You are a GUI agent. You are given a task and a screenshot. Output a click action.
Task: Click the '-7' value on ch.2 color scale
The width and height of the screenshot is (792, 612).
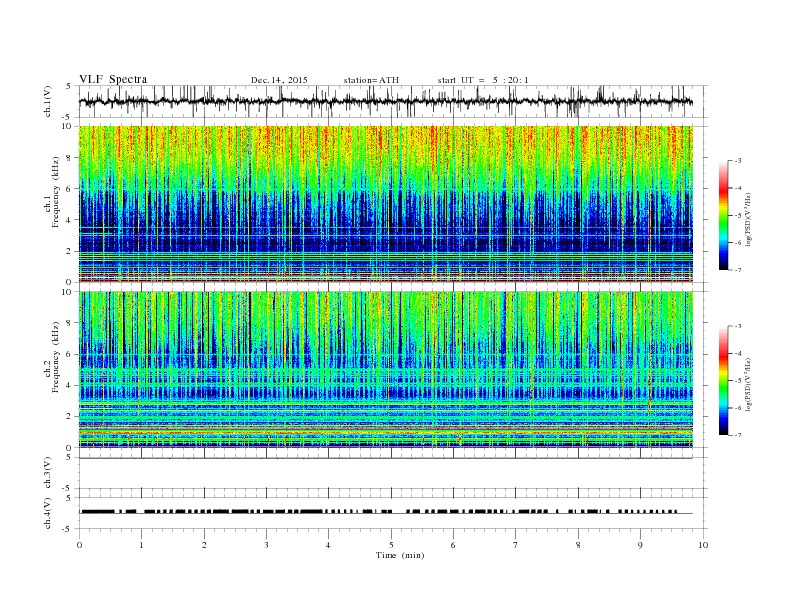point(738,435)
